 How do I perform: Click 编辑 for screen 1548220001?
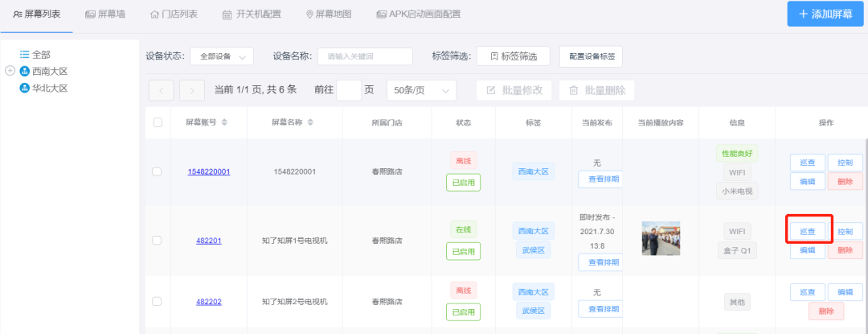(808, 181)
